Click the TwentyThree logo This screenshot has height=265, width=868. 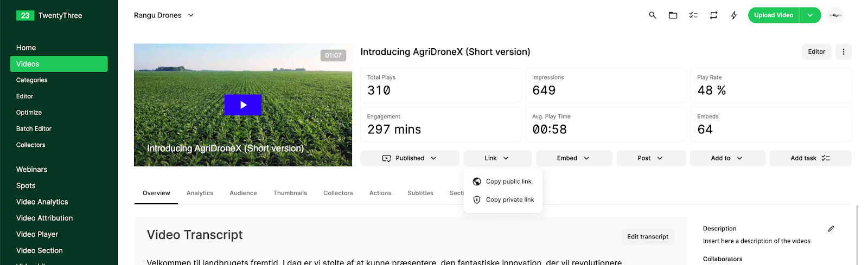[x=49, y=16]
